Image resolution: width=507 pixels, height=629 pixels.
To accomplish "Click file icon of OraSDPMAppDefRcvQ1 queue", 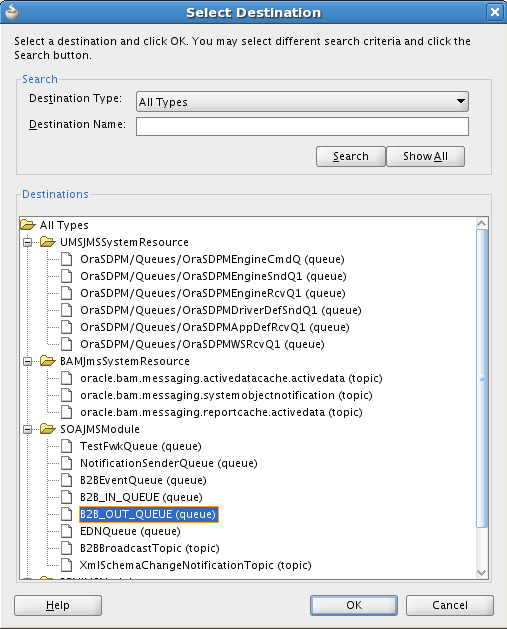I will [x=67, y=327].
